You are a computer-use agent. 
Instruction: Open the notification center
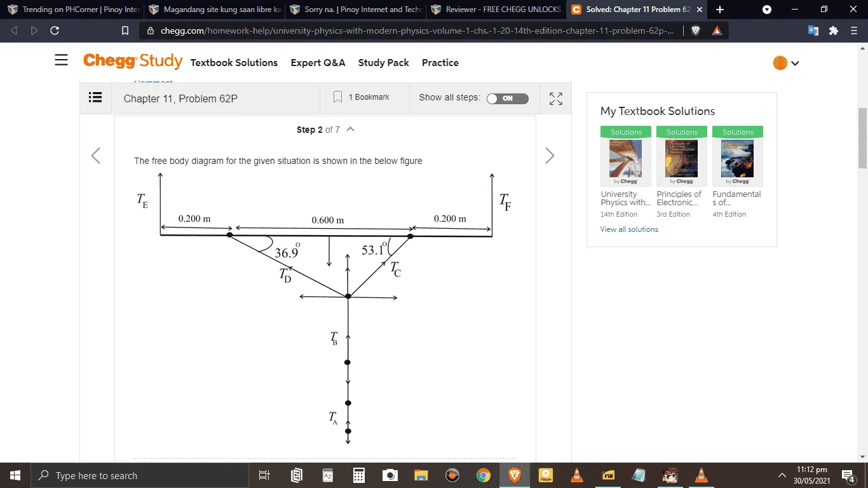848,475
